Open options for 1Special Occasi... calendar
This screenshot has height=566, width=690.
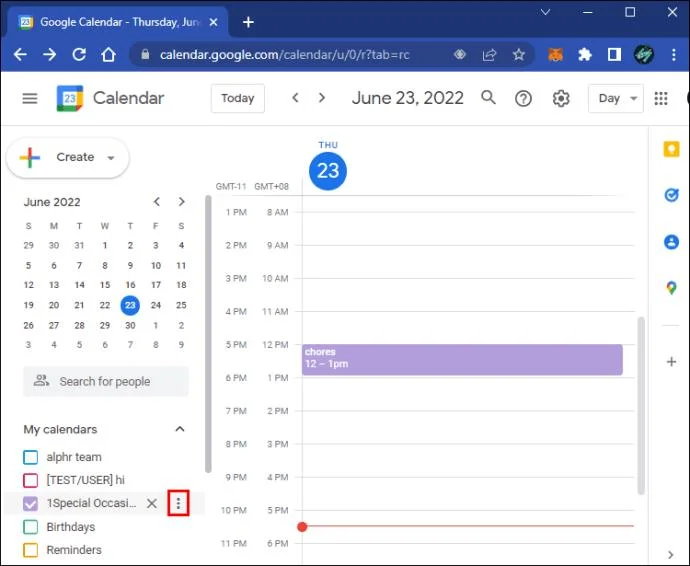(x=178, y=503)
